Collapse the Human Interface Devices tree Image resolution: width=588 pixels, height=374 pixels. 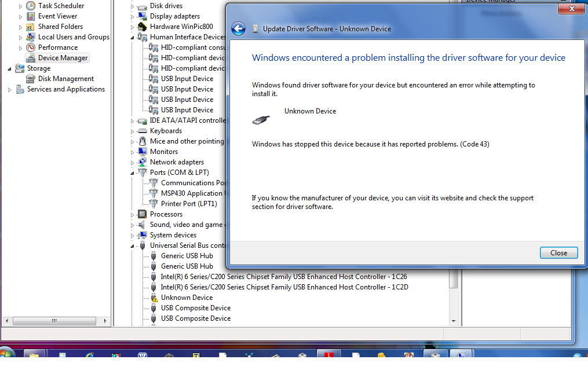pos(131,36)
